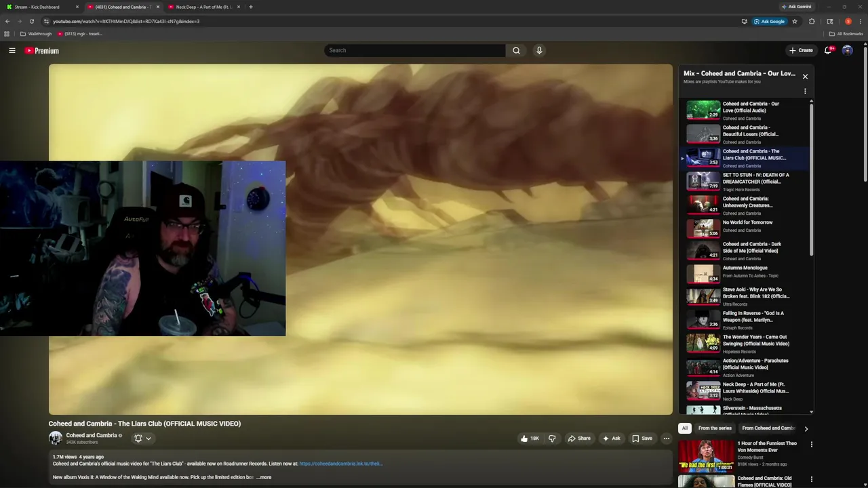The width and height of the screenshot is (868, 488).
Task: Open YouTube notifications bell
Action: [x=829, y=50]
